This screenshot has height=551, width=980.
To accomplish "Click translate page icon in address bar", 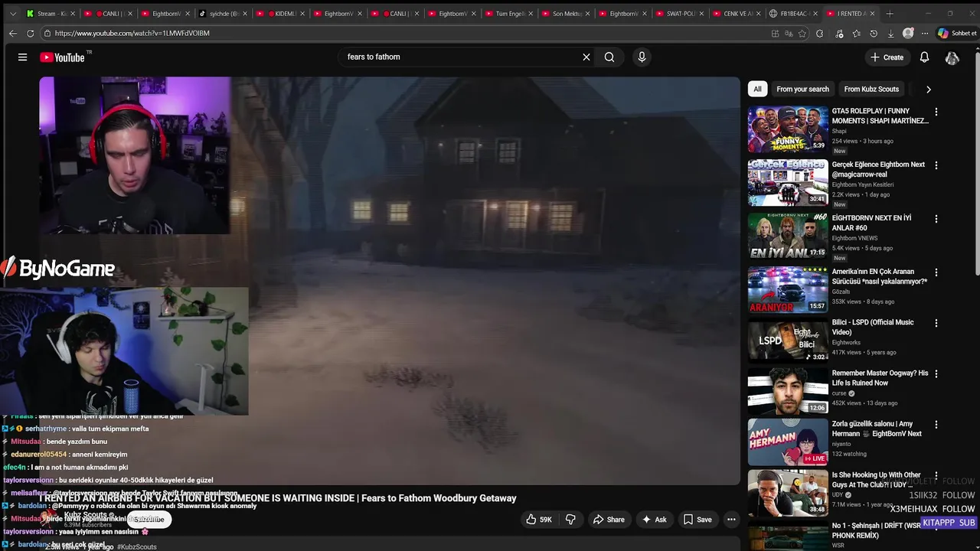I will (789, 34).
